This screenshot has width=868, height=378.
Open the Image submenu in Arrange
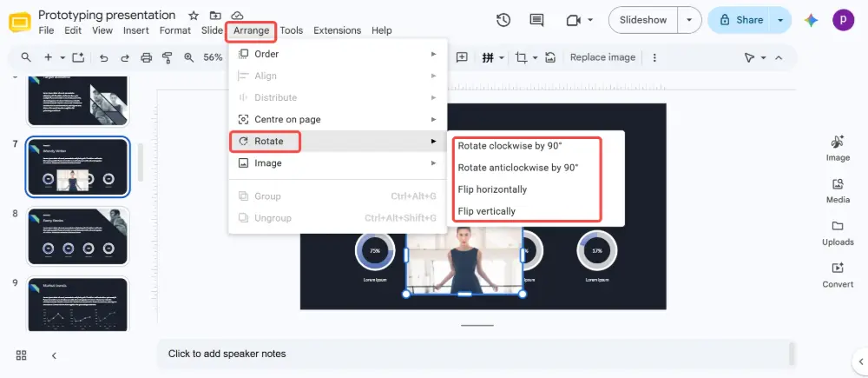coord(338,163)
